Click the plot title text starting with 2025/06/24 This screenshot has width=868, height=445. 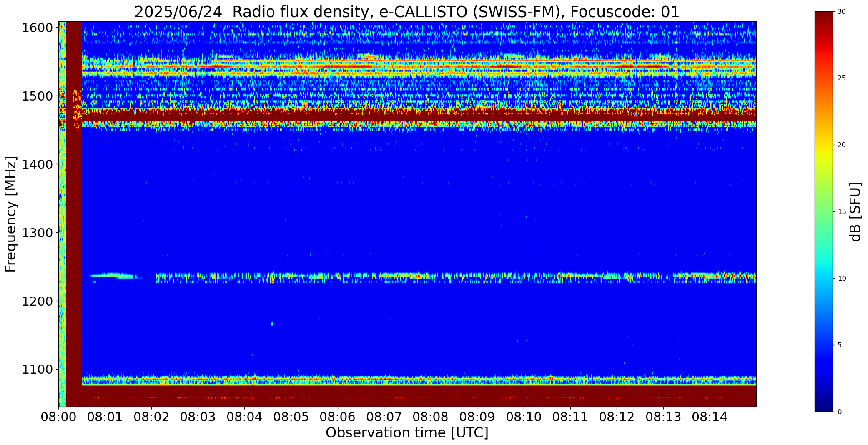tap(407, 12)
